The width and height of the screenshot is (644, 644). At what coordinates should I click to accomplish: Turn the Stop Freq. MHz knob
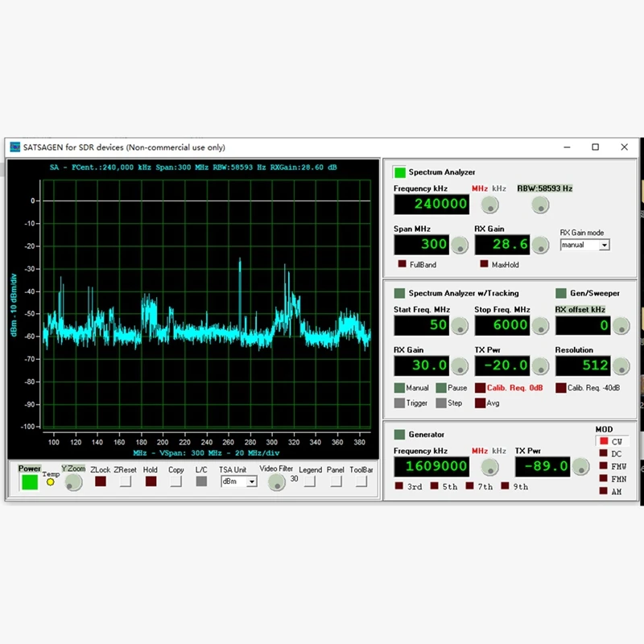click(540, 326)
